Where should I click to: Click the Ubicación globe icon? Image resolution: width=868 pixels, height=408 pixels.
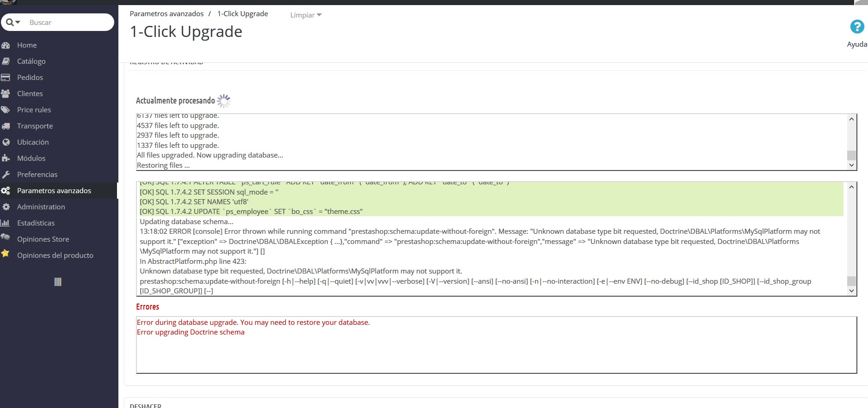click(x=6, y=142)
